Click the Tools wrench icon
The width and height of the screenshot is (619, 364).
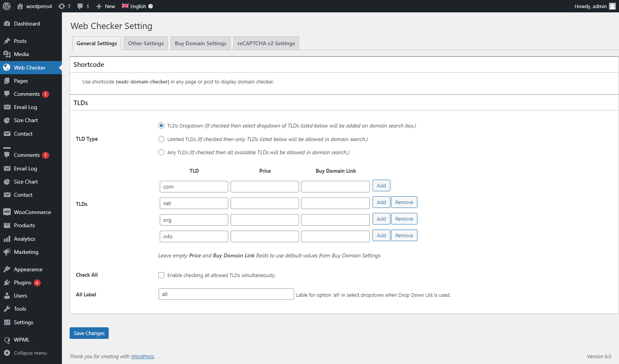[x=7, y=309]
